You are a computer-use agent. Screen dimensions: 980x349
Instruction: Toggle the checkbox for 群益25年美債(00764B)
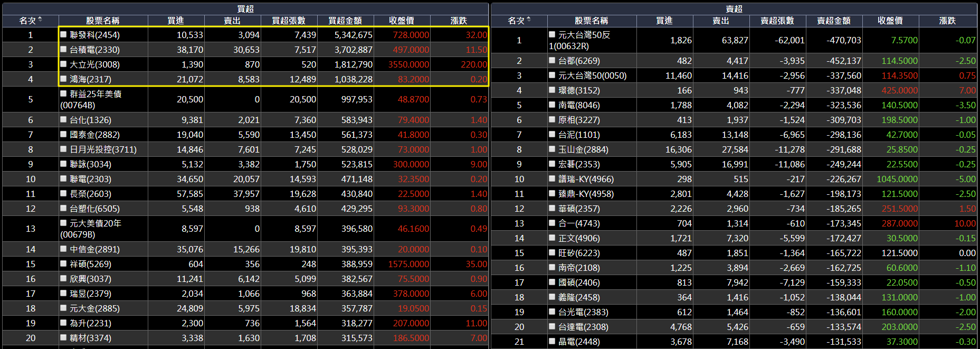tap(63, 93)
